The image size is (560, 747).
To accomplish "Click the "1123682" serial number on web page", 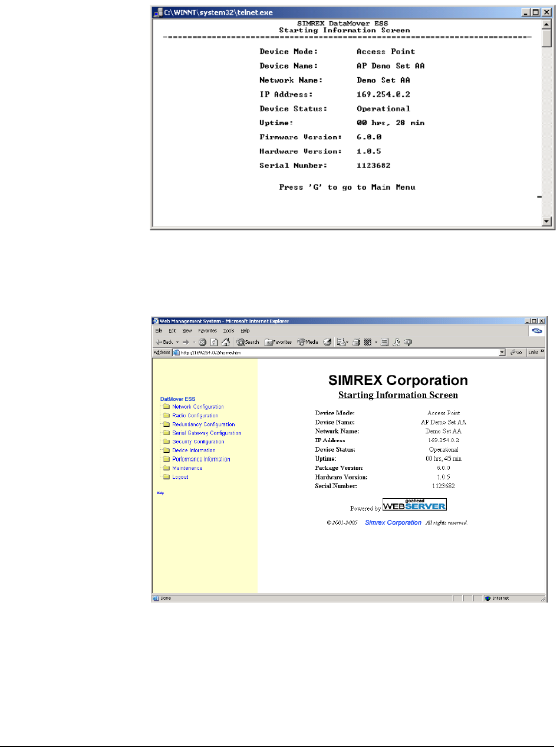I will pyautogui.click(x=443, y=486).
